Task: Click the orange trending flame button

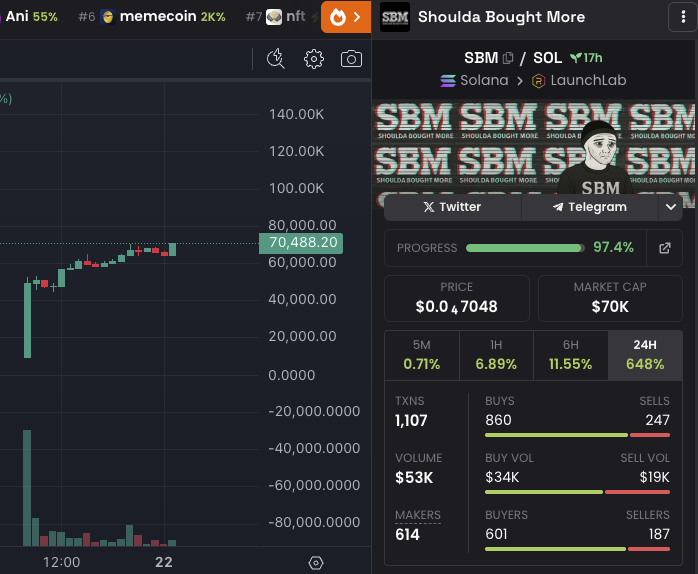Action: click(x=346, y=17)
